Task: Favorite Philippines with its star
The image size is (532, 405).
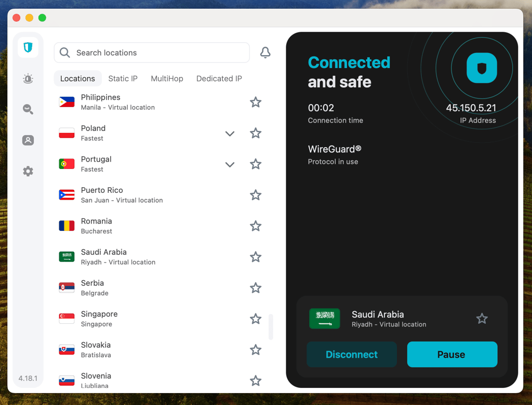Action: (256, 102)
